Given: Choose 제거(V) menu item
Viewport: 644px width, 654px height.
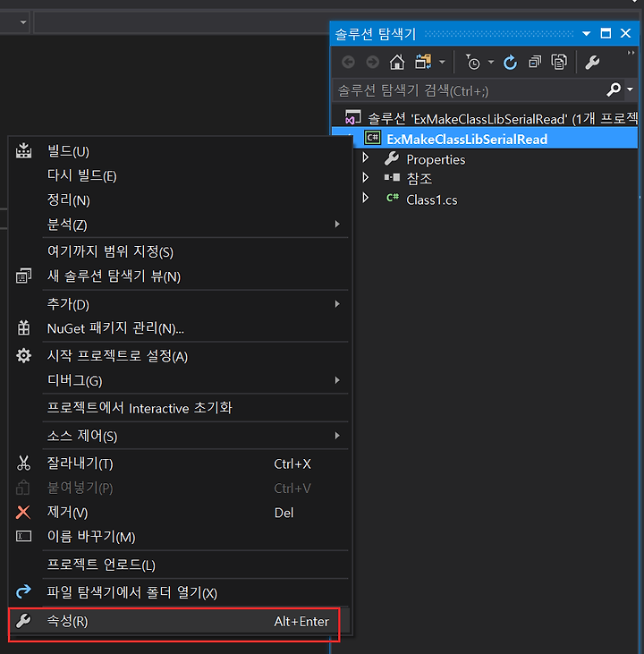Looking at the screenshot, I should pyautogui.click(x=180, y=512).
